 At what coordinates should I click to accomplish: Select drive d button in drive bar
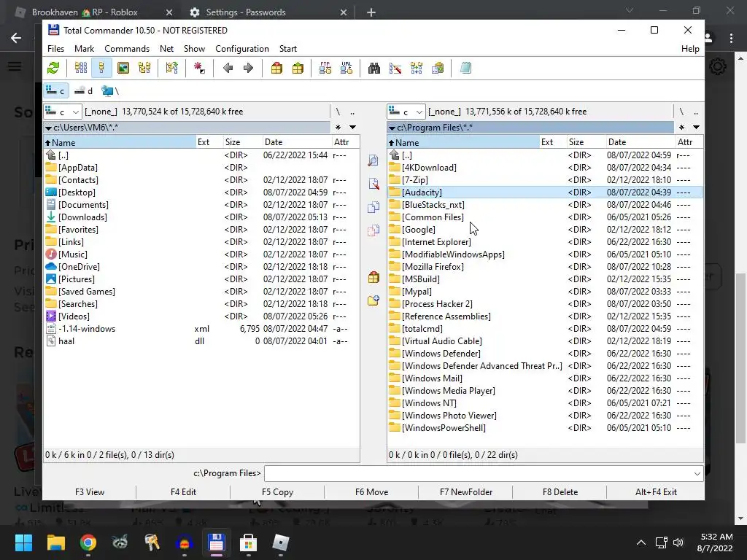[x=85, y=90]
